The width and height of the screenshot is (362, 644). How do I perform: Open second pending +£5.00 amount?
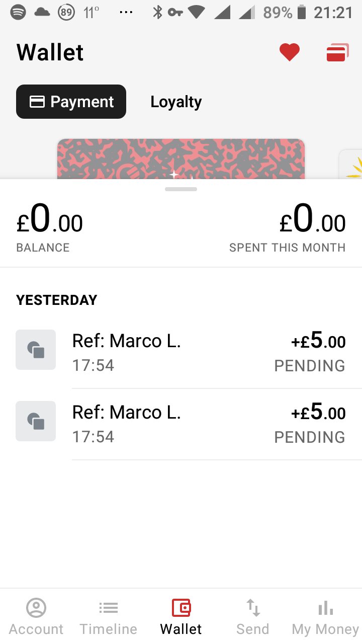(x=318, y=413)
